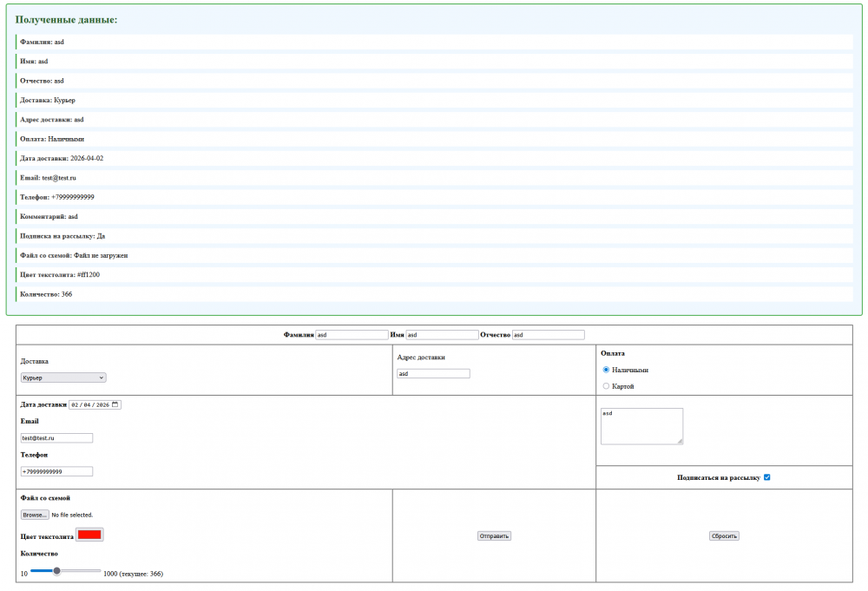Click the No file selected text
Screen dimensions: 868x591
coord(72,515)
